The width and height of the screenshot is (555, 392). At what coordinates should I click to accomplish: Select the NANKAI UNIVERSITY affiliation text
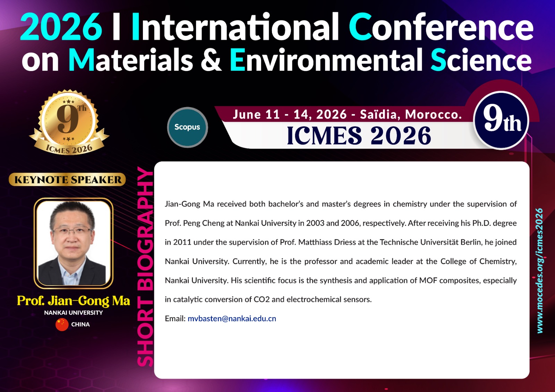pyautogui.click(x=74, y=313)
